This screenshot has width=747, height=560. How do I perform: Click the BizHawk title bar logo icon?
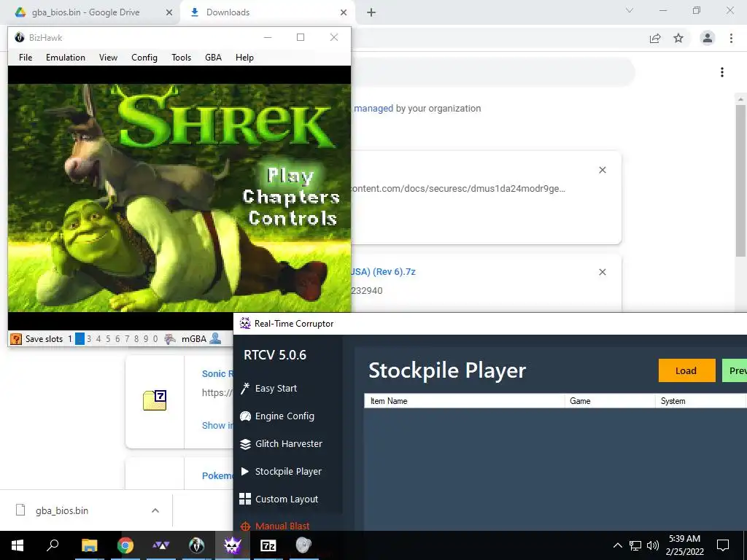coord(20,37)
